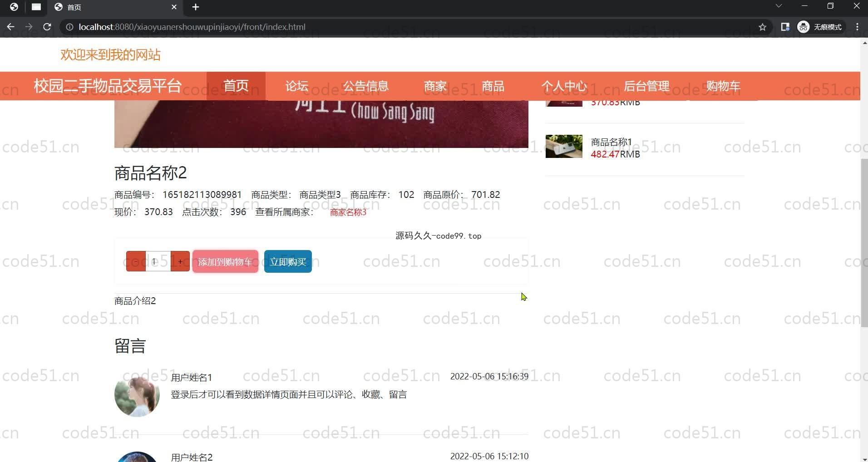Increase quantity with the plus button
868x462 pixels.
(x=180, y=261)
